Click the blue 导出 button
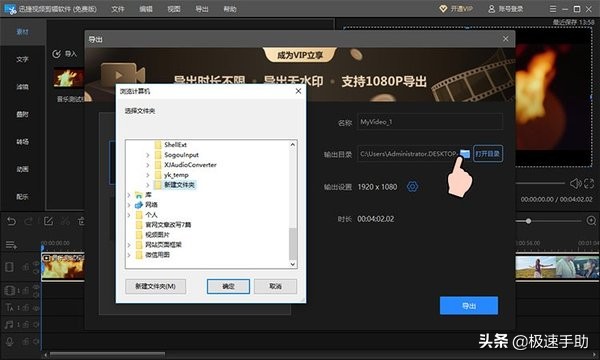 click(x=469, y=306)
